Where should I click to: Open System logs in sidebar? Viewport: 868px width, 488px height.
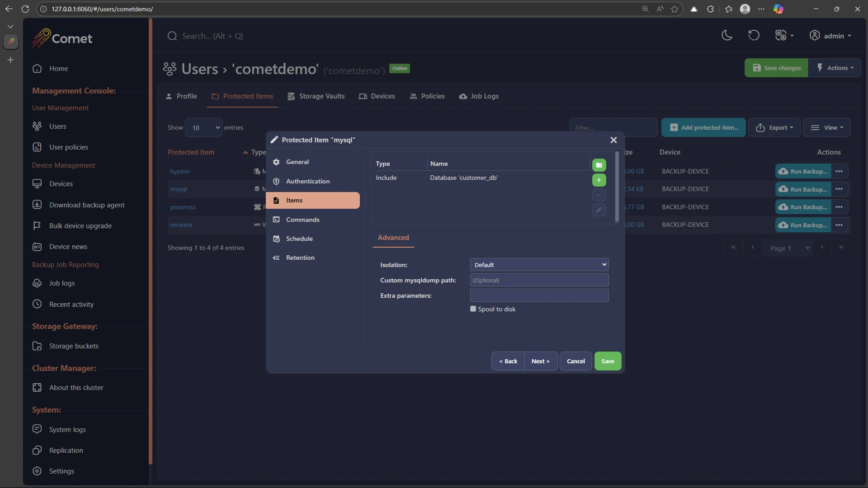coord(67,430)
